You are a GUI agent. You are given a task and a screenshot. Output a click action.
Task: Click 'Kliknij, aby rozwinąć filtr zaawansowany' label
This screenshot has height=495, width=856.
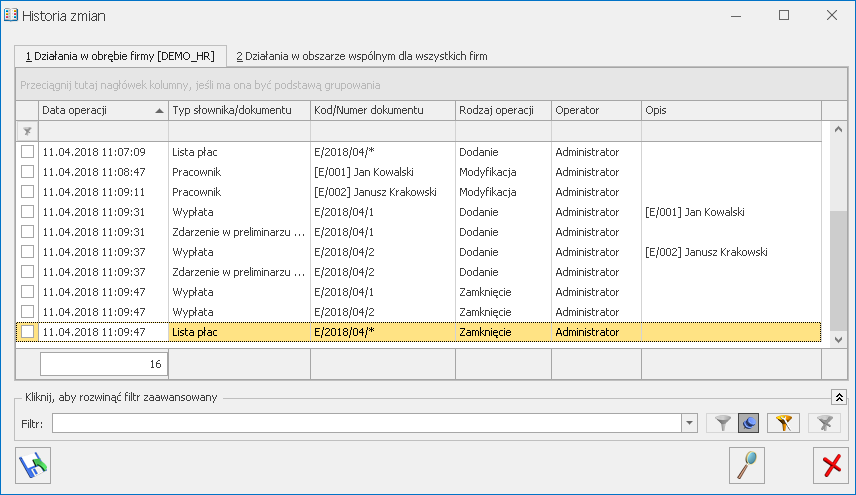(121, 397)
